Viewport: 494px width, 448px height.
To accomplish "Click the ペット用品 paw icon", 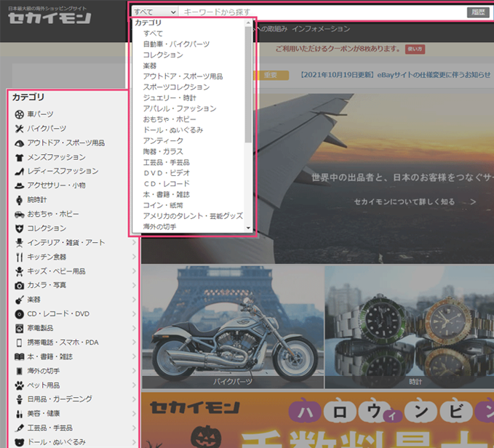I will [19, 385].
